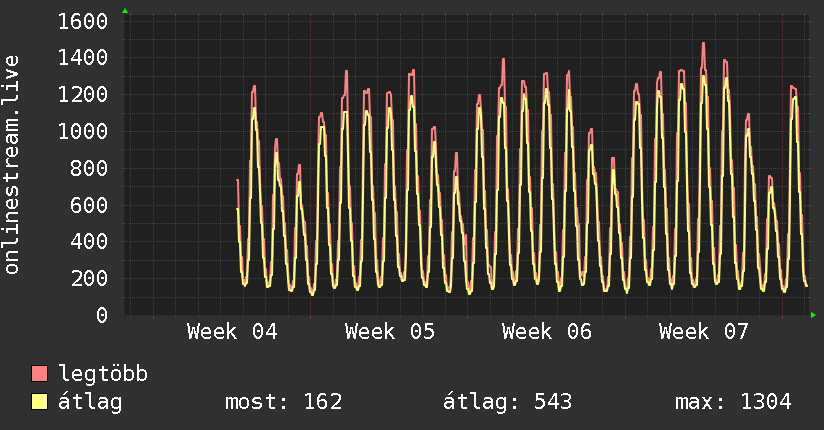Click the 'most: 162' statistic
Screen dimensions: 824x430
click(x=283, y=402)
